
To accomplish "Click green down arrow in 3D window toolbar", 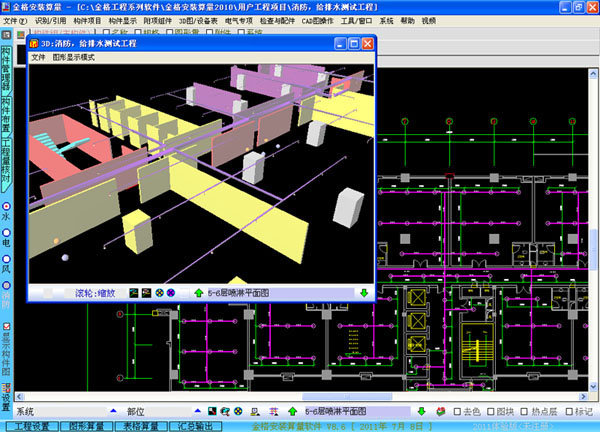I will (x=363, y=293).
